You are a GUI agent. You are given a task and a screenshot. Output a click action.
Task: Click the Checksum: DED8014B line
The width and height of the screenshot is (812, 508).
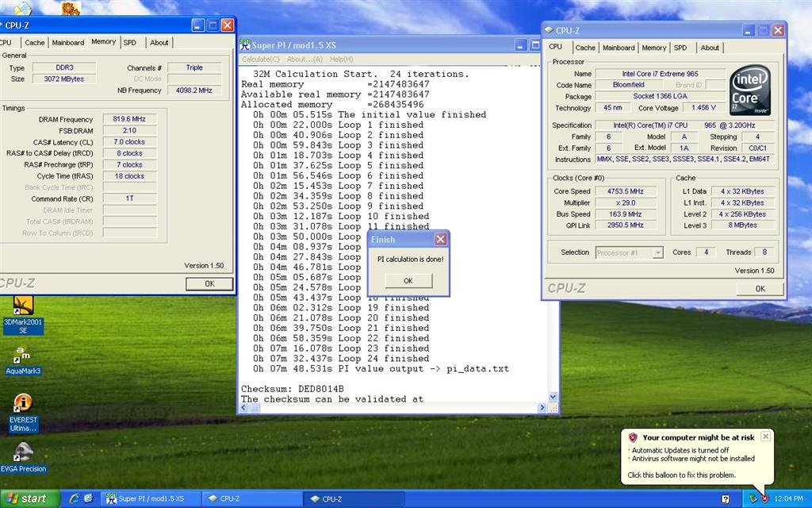tap(292, 389)
